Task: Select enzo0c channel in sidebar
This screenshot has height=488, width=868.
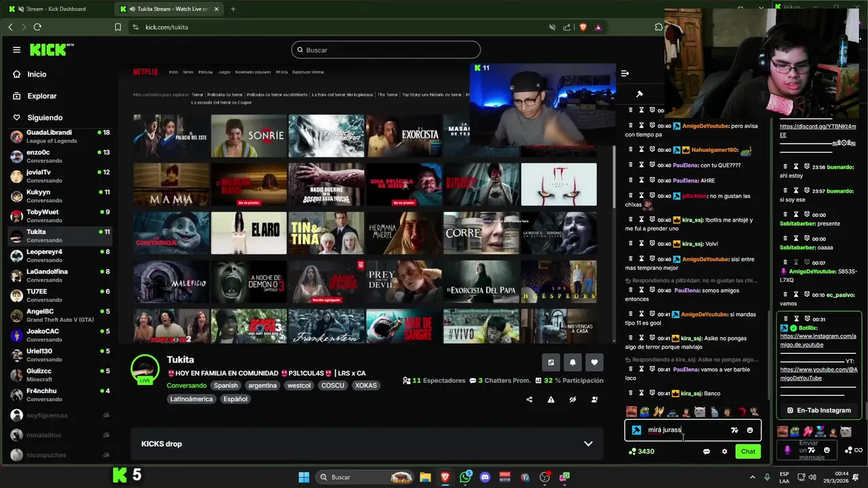Action: 59,156
